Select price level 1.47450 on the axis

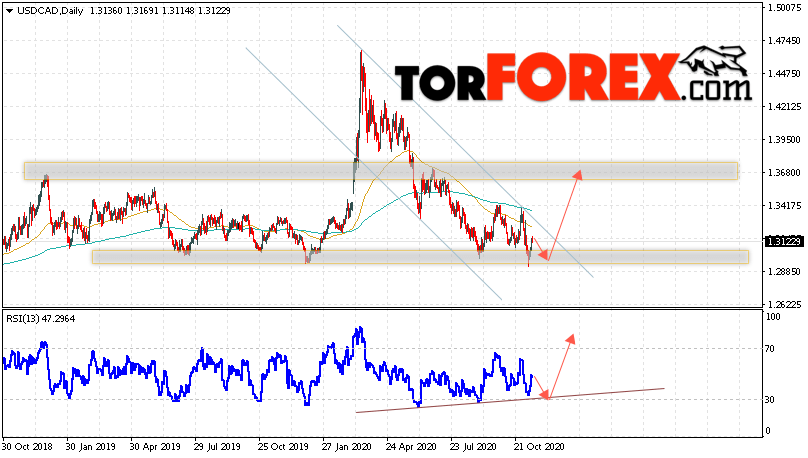point(784,41)
